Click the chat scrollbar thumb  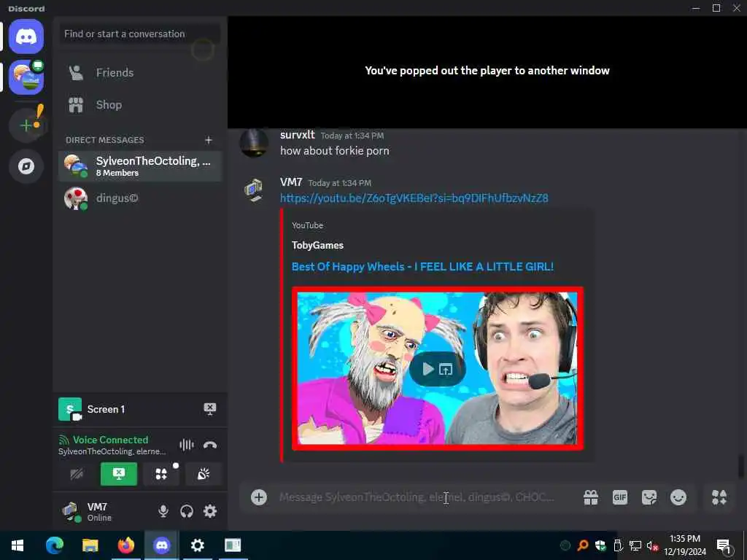click(x=741, y=466)
